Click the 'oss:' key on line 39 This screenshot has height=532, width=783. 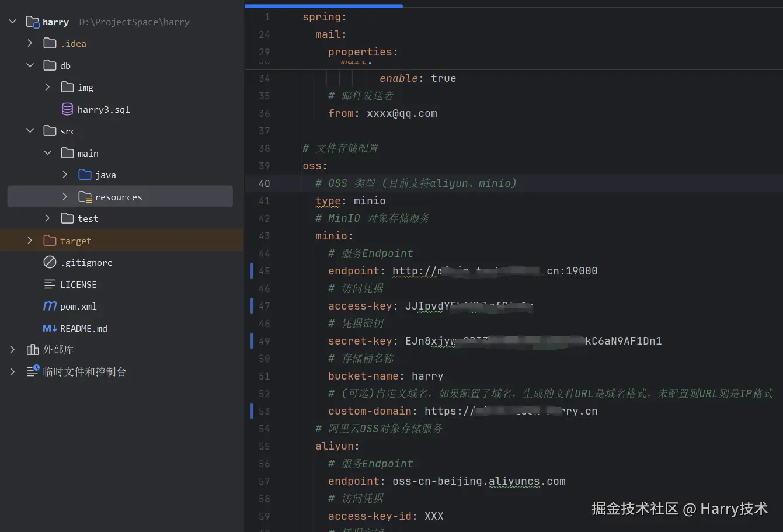click(315, 166)
